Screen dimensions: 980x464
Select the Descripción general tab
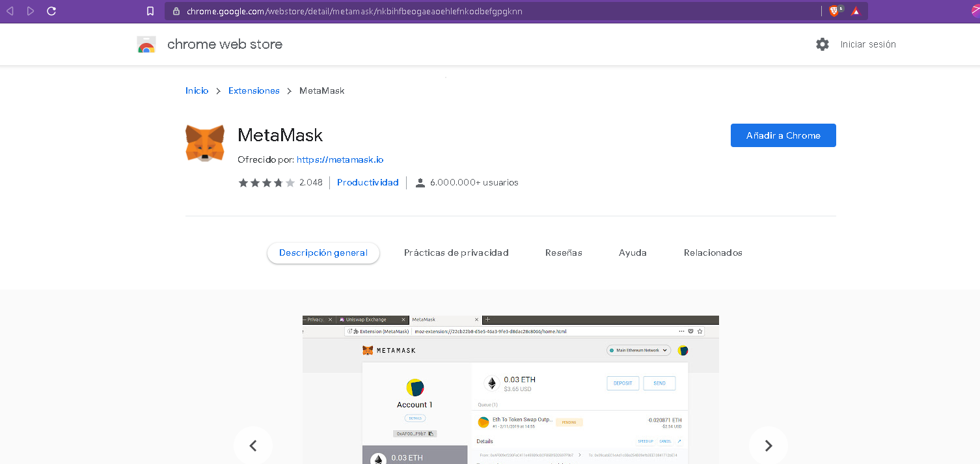click(x=323, y=252)
